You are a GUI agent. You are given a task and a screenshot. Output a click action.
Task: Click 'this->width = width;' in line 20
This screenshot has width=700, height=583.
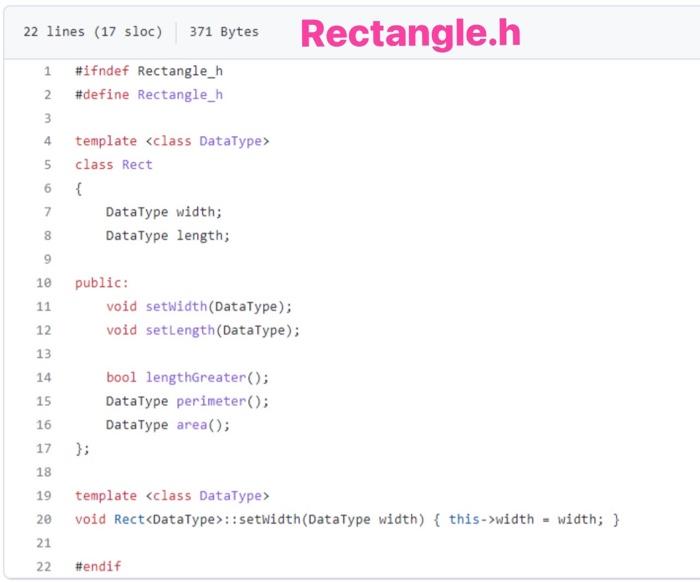click(526, 519)
